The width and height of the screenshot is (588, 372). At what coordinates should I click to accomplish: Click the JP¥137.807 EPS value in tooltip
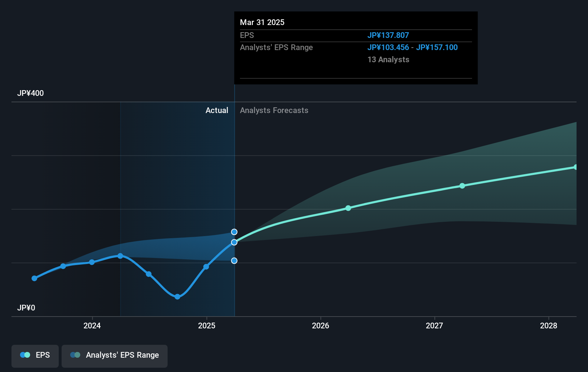pos(388,35)
